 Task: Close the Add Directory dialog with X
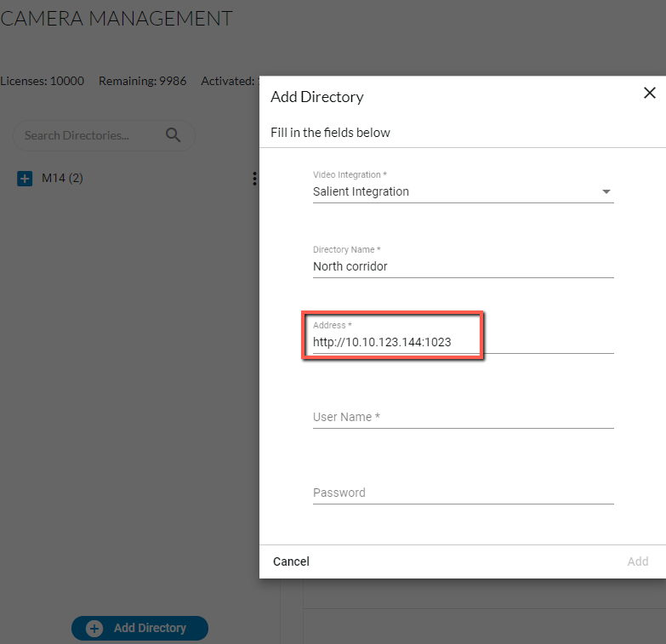[650, 93]
